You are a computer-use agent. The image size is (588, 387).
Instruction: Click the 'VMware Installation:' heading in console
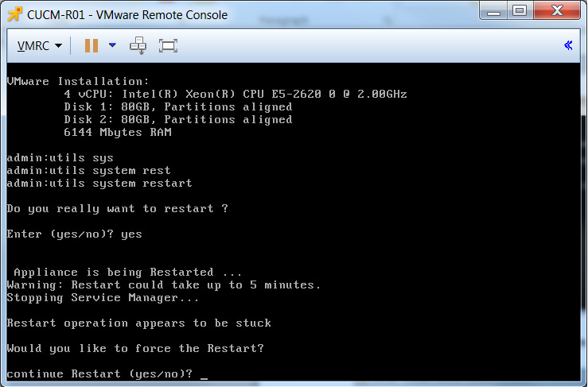pos(78,81)
